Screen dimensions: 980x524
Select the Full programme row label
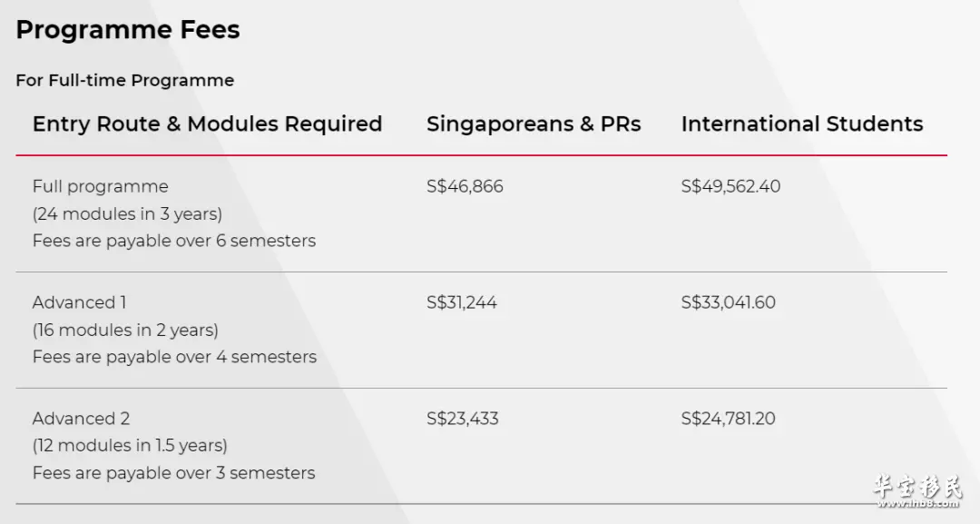coord(101,186)
